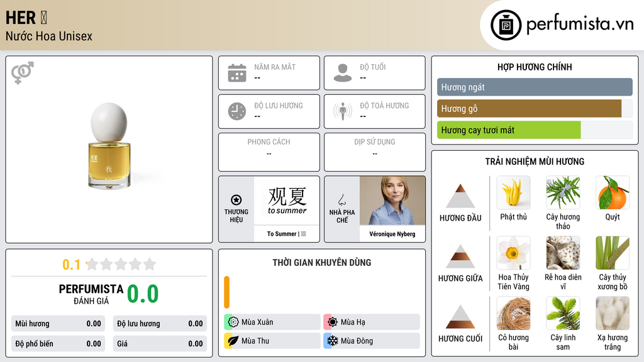Open the Véronique Nyberg perfumer link
The image size is (644, 362).
point(392,234)
